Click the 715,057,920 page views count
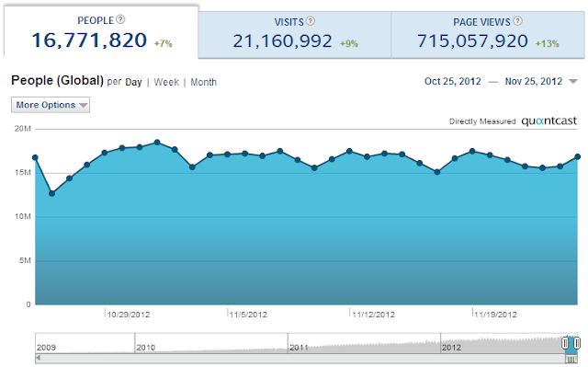Viewport: 588px width, 367px height. coord(472,40)
